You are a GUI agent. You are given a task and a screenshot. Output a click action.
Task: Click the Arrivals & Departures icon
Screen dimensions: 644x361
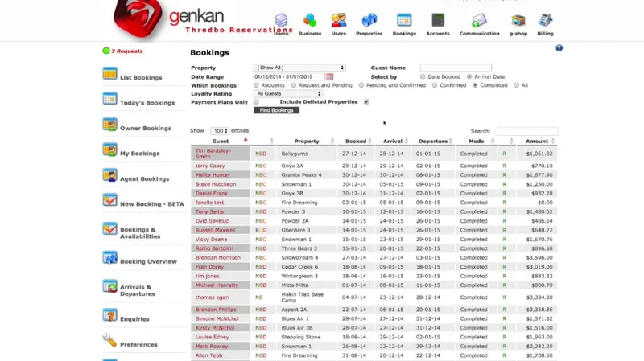tap(109, 286)
